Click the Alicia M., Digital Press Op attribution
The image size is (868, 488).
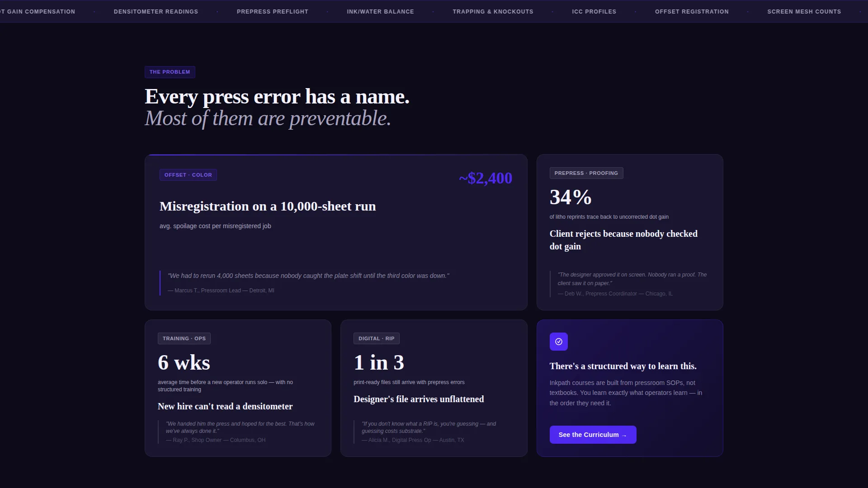(413, 440)
